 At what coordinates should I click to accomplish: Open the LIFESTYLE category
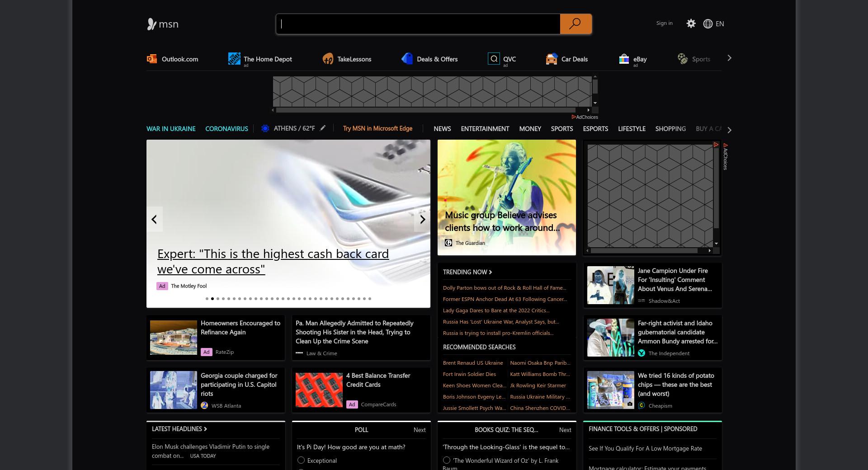point(632,129)
